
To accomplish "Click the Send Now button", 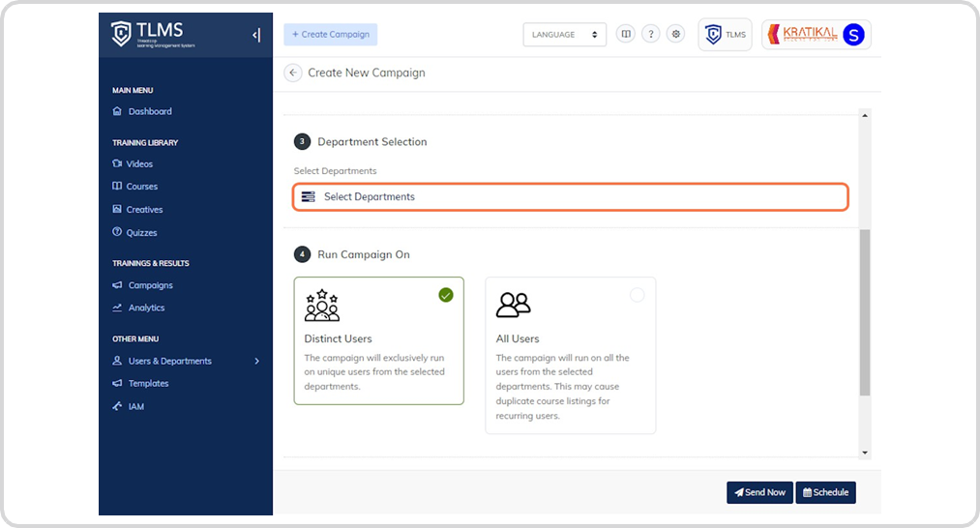I will (x=759, y=492).
